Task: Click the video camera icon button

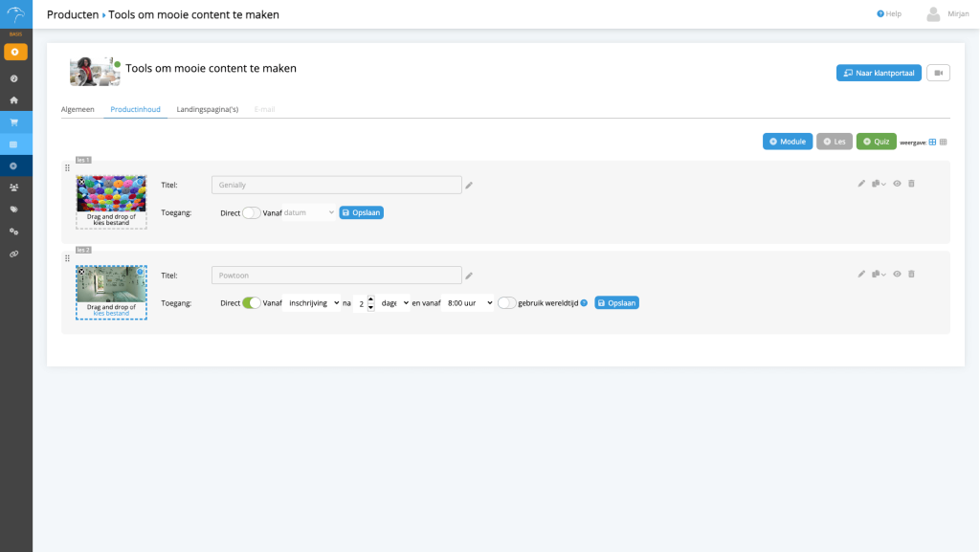Action: 938,73
